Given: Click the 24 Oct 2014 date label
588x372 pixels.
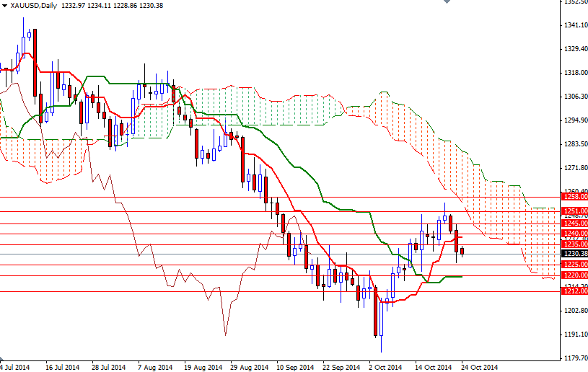Looking at the screenshot, I should [x=479, y=366].
